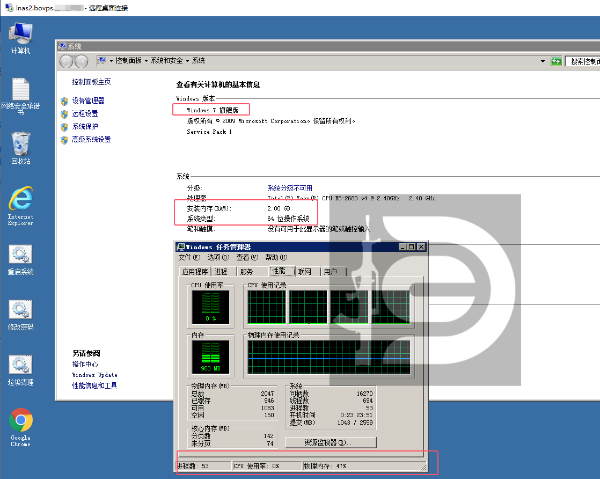The width and height of the screenshot is (600, 479).
Task: Open the 选项(O) menu in Task Manager
Action: [218, 257]
